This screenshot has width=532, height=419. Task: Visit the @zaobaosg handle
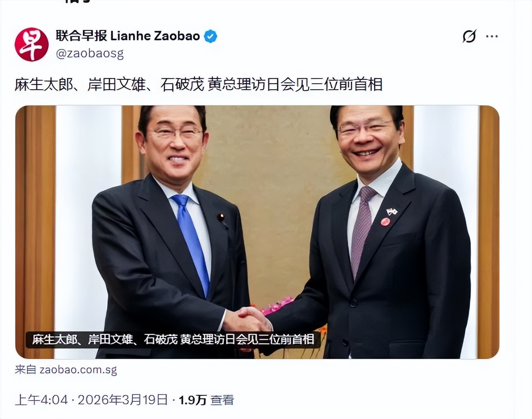pos(90,54)
